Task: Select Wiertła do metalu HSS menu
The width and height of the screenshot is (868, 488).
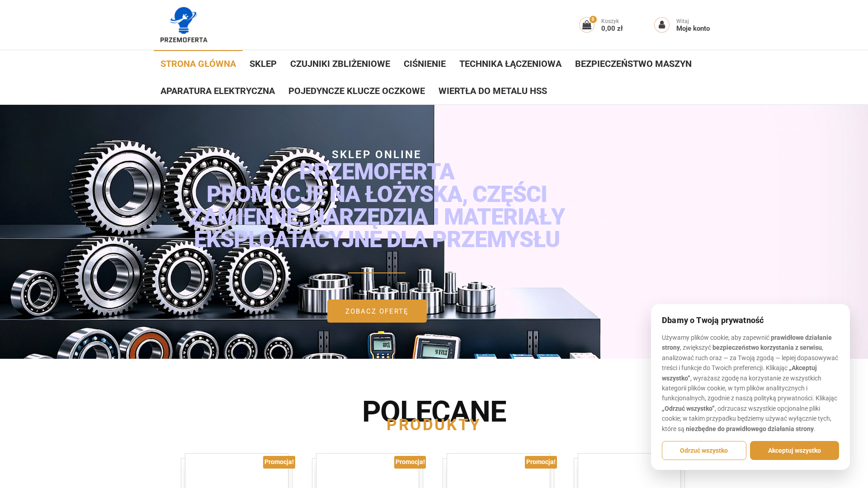Action: pyautogui.click(x=493, y=91)
